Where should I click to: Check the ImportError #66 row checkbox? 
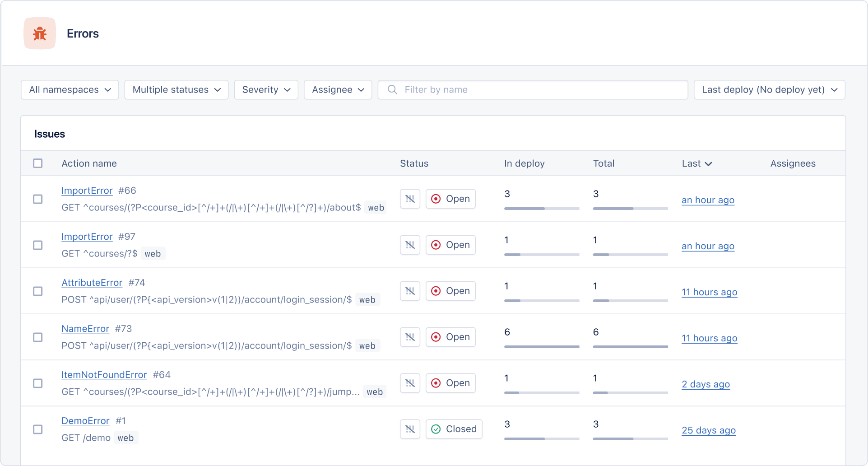[38, 199]
